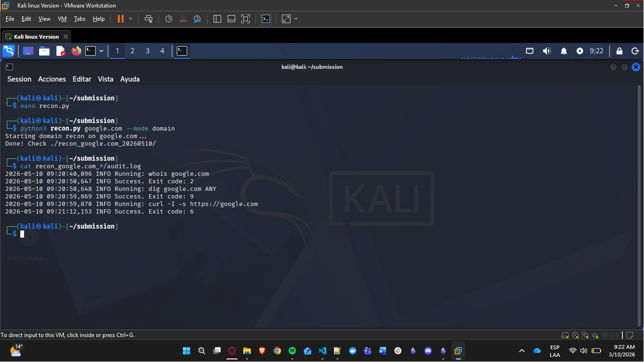Click the Kali panel clock 9:22
The height and width of the screenshot is (362, 644).
coord(596,51)
